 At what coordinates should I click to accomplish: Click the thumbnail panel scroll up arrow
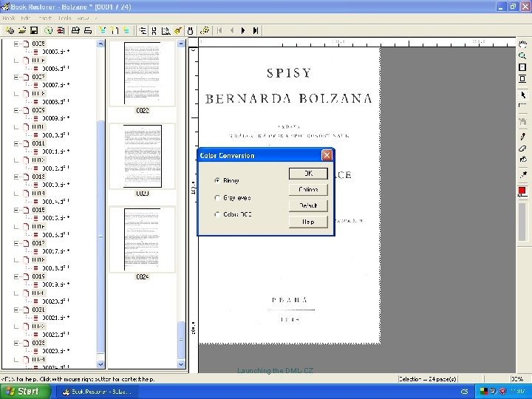point(181,44)
